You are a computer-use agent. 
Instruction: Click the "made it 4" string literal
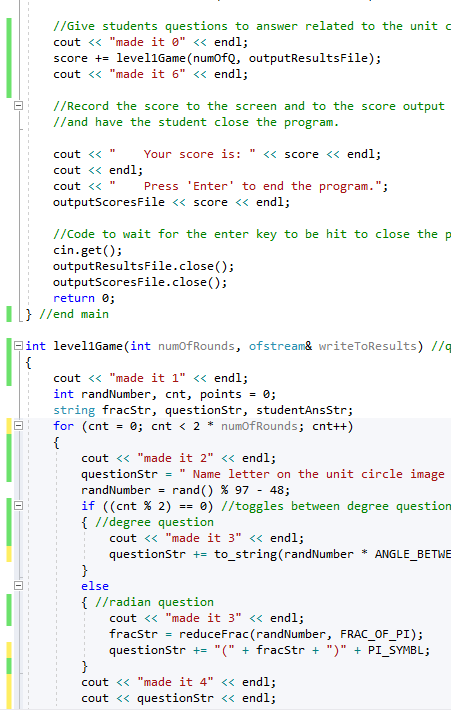(x=175, y=682)
